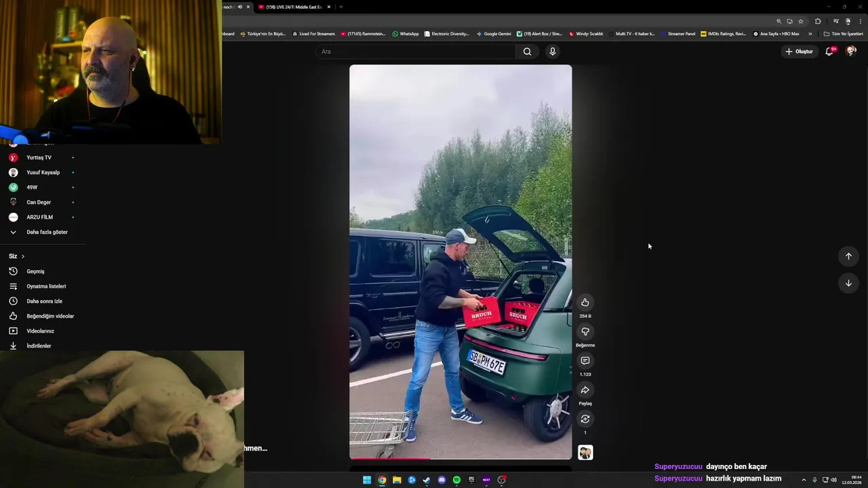868x488 pixels.
Task: Open the taskbar volume control
Action: click(x=833, y=480)
